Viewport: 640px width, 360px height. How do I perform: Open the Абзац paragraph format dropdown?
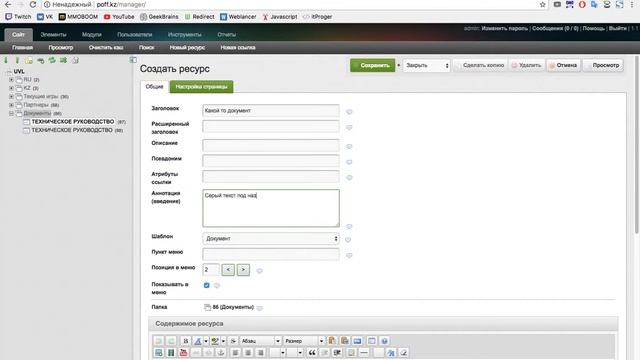[260, 341]
